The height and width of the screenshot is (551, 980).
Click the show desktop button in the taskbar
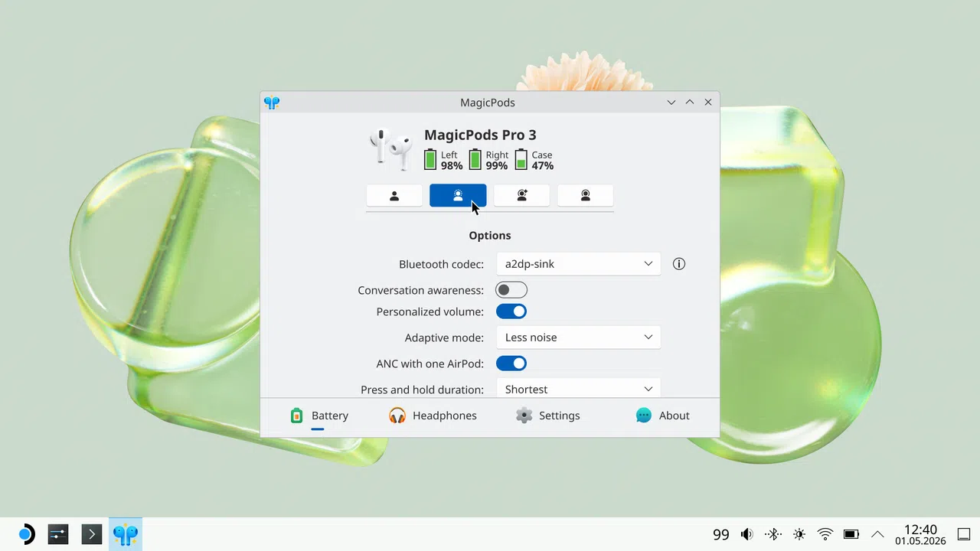(x=964, y=534)
